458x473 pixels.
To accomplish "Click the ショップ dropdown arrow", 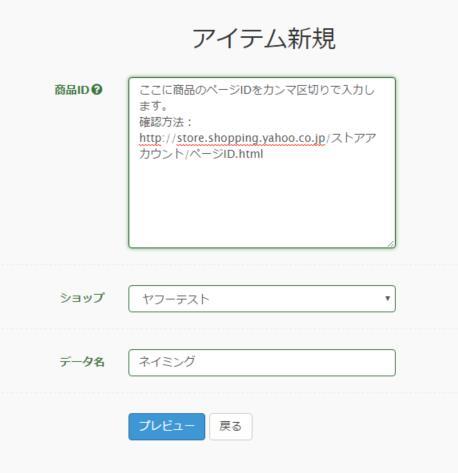I will click(x=387, y=298).
